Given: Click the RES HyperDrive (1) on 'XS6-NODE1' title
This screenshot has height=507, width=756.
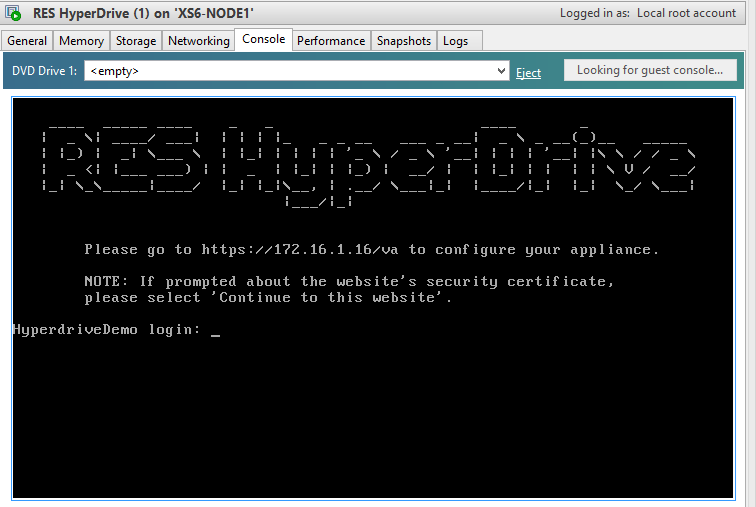Looking at the screenshot, I should click(143, 13).
